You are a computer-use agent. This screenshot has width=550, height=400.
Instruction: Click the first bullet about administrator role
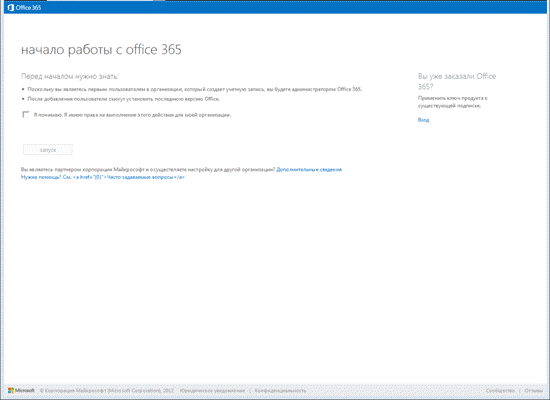(x=195, y=89)
